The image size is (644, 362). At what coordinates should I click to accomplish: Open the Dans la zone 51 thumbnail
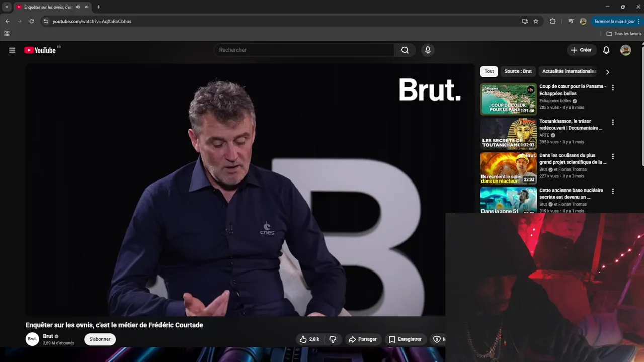509,200
